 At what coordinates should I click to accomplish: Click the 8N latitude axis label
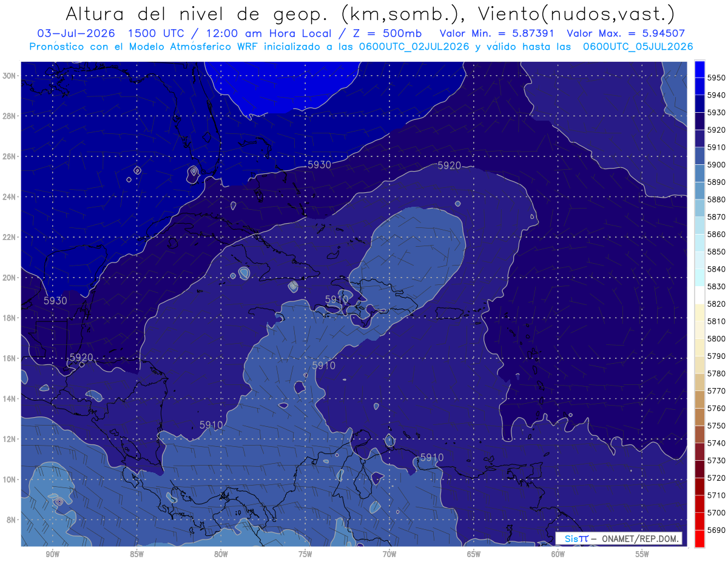[x=11, y=520]
